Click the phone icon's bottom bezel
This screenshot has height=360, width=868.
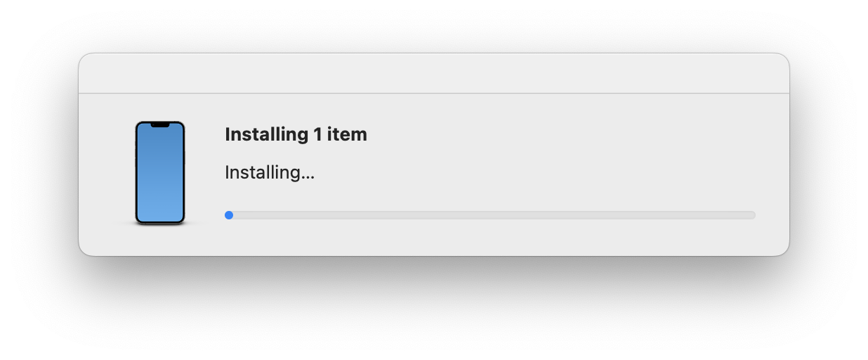coord(160,223)
